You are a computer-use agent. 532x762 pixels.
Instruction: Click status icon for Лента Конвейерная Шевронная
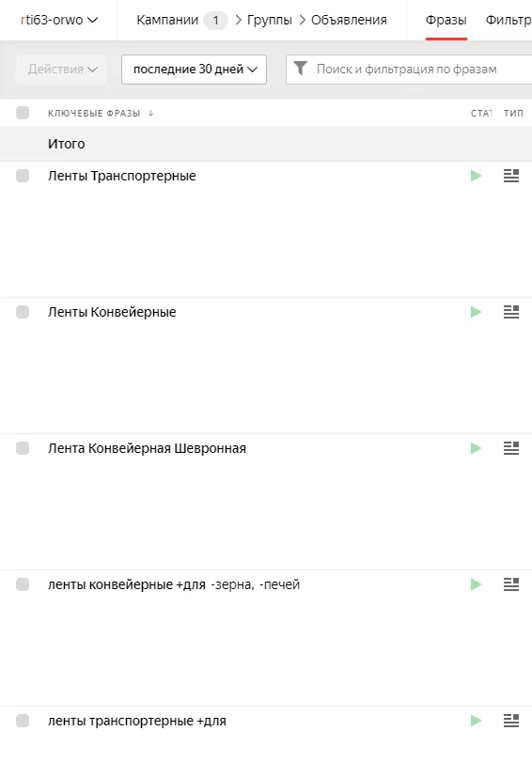477,448
